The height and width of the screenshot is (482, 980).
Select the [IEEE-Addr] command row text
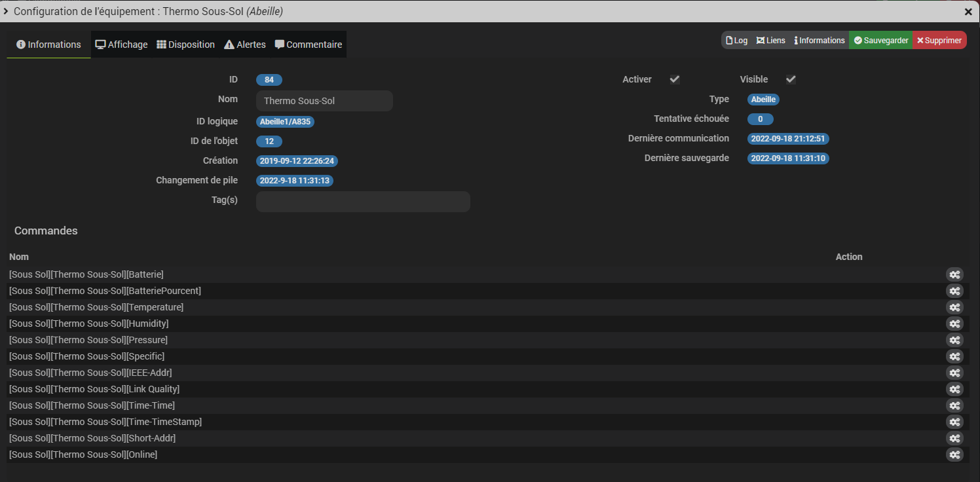click(90, 373)
